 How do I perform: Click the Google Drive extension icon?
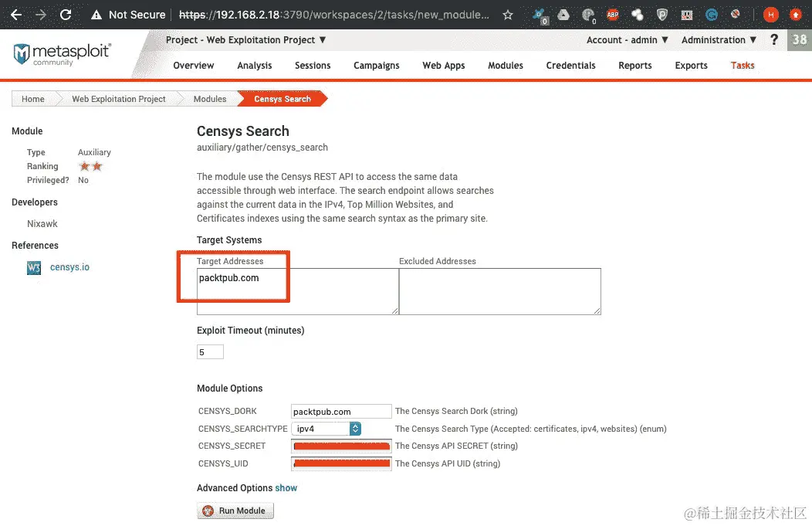click(x=563, y=15)
